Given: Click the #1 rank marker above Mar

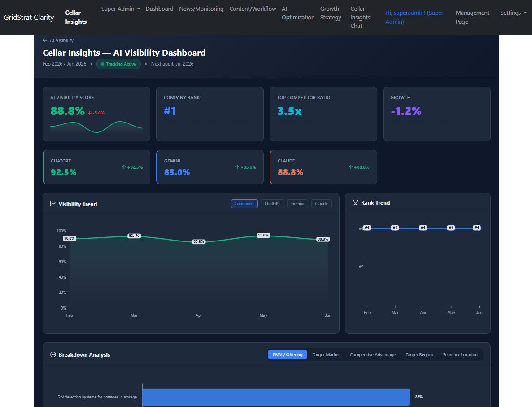Looking at the screenshot, I should 395,228.
